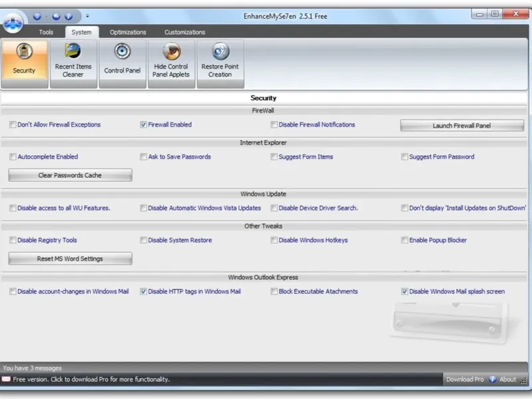The image size is (532, 399).
Task: Click the About info icon in status bar
Action: pos(492,379)
